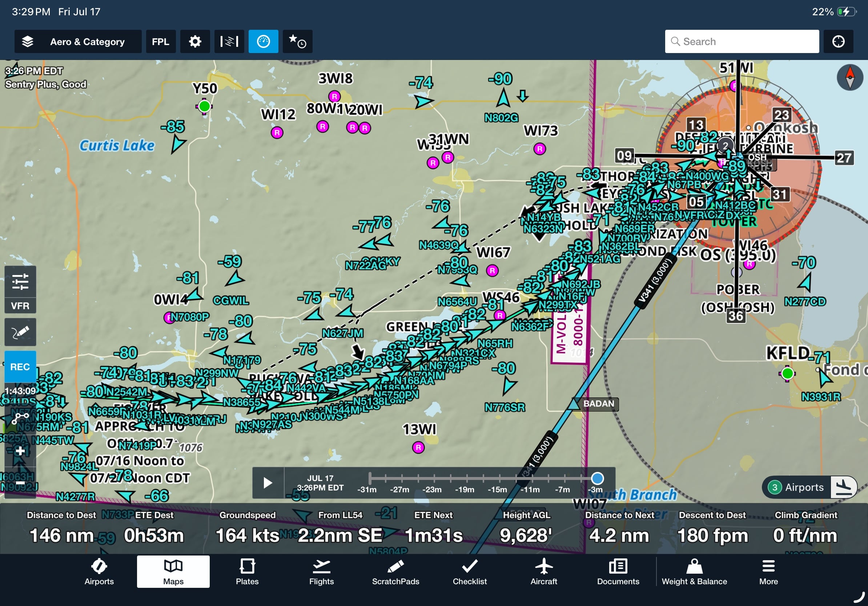Open the map layers selector icon
This screenshot has height=606, width=868.
click(x=27, y=41)
